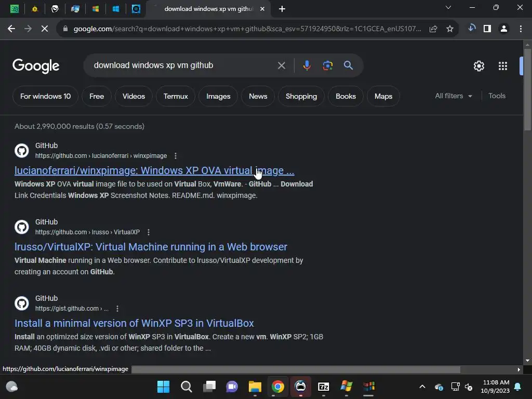Open more options for winxpimage result

[x=176, y=156]
